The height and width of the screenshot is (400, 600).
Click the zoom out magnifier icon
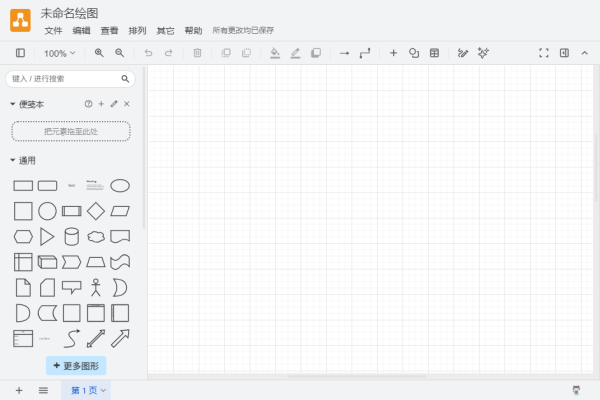119,53
